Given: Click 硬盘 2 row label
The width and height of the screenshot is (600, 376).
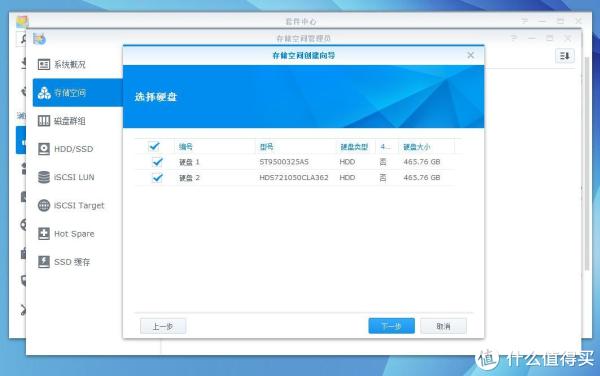Looking at the screenshot, I should click(x=189, y=177).
